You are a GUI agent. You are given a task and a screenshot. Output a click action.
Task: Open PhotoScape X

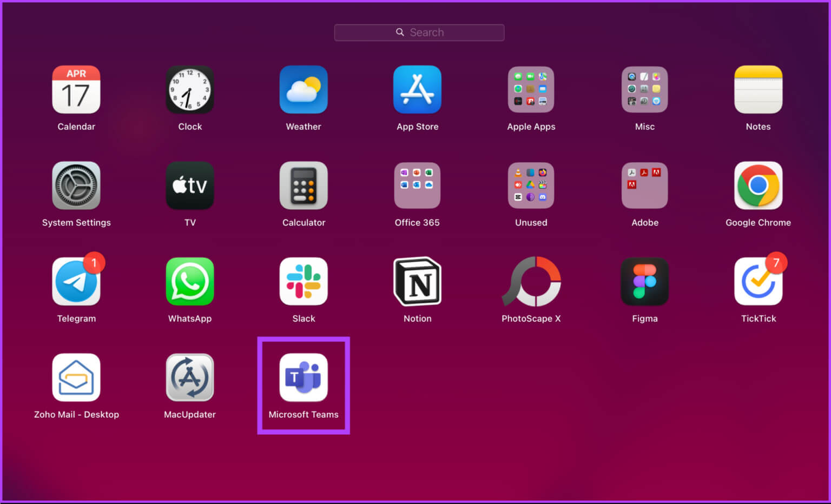pyautogui.click(x=532, y=282)
